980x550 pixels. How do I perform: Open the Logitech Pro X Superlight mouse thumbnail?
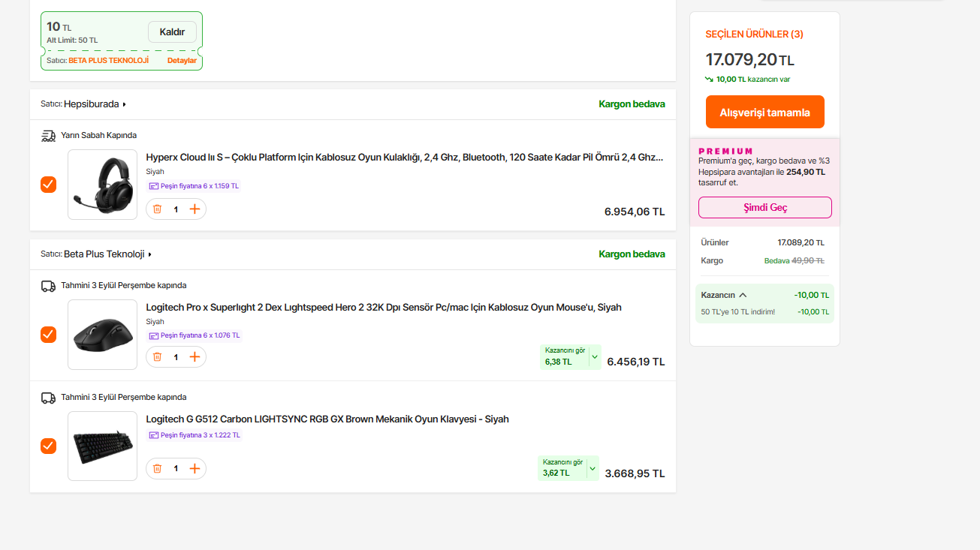pos(103,335)
